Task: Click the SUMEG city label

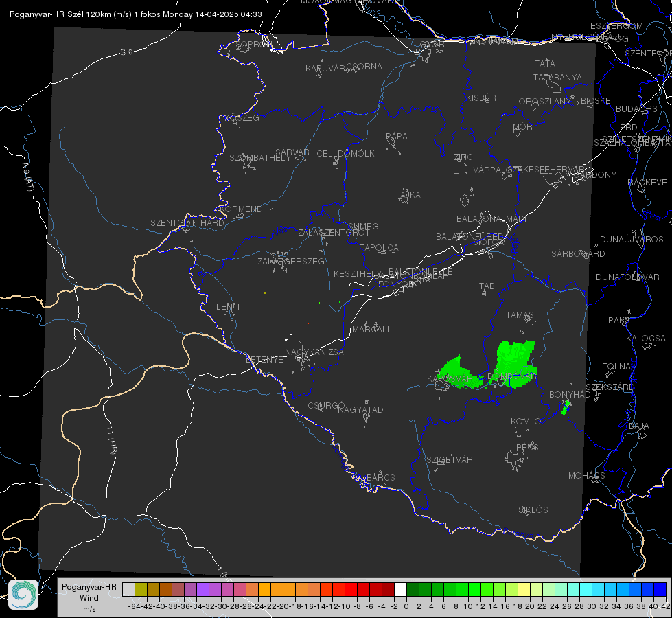Action: [x=363, y=226]
